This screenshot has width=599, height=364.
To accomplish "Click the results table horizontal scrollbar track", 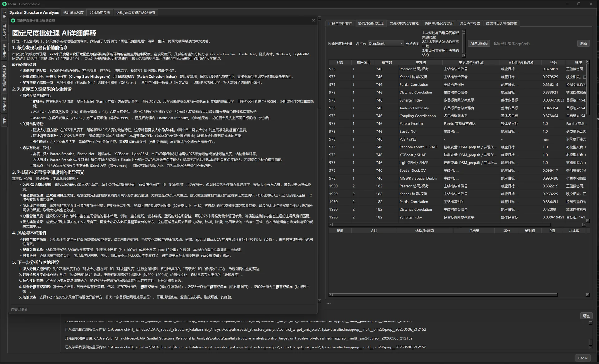I will pos(441,224).
